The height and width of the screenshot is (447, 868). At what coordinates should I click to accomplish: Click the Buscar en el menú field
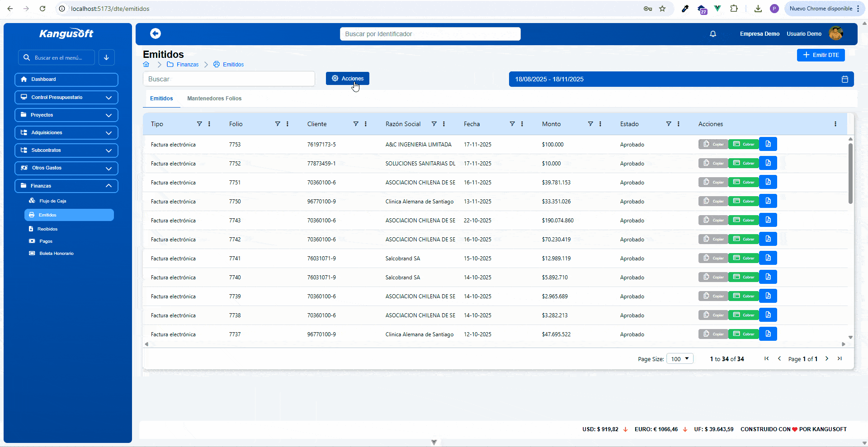[57, 57]
